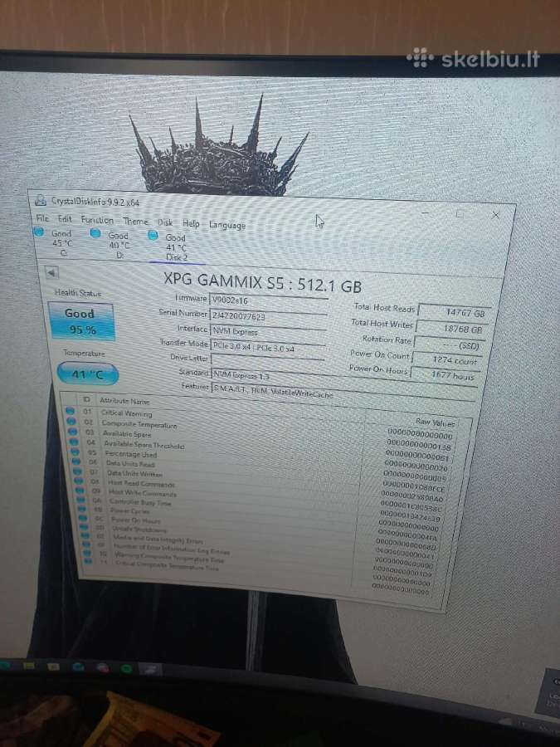
Task: Click the ID column header
Action: [86, 399]
